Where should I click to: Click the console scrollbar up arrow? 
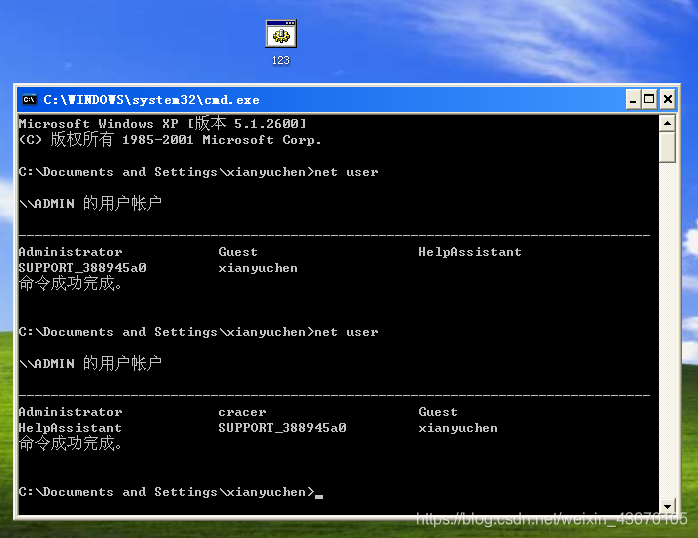(x=667, y=123)
